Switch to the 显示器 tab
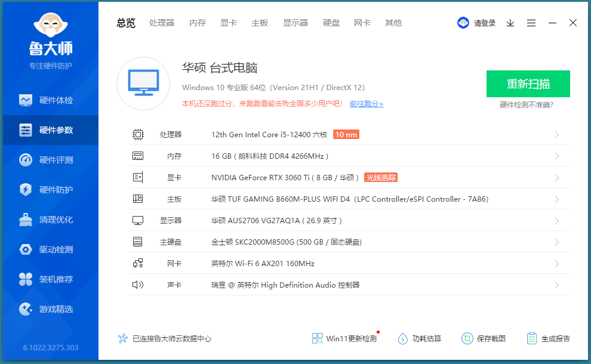The height and width of the screenshot is (364, 591). pos(295,23)
